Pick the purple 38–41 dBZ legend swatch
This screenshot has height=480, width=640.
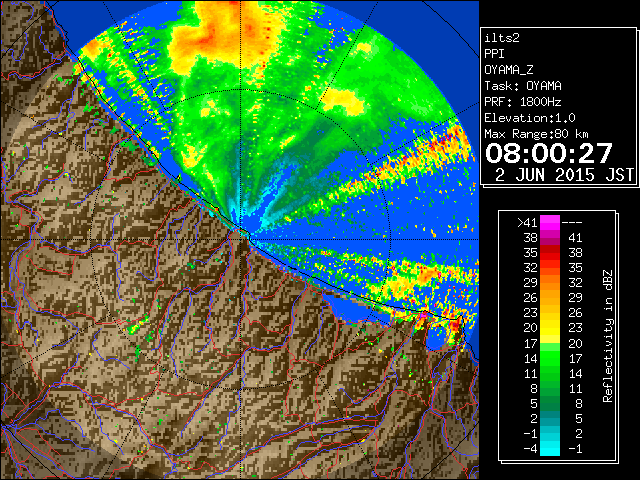click(549, 238)
